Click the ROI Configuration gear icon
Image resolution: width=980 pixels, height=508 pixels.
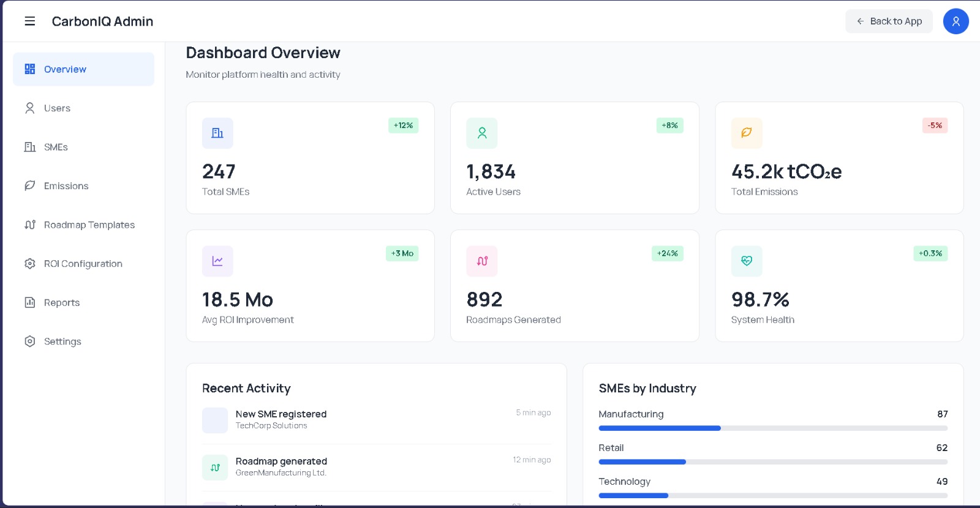[29, 264]
